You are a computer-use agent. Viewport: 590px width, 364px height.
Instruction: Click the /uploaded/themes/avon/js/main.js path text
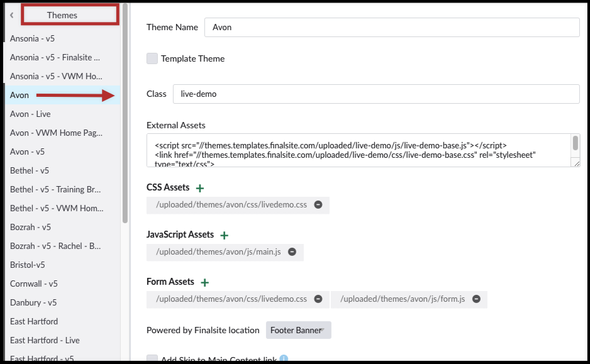click(219, 251)
